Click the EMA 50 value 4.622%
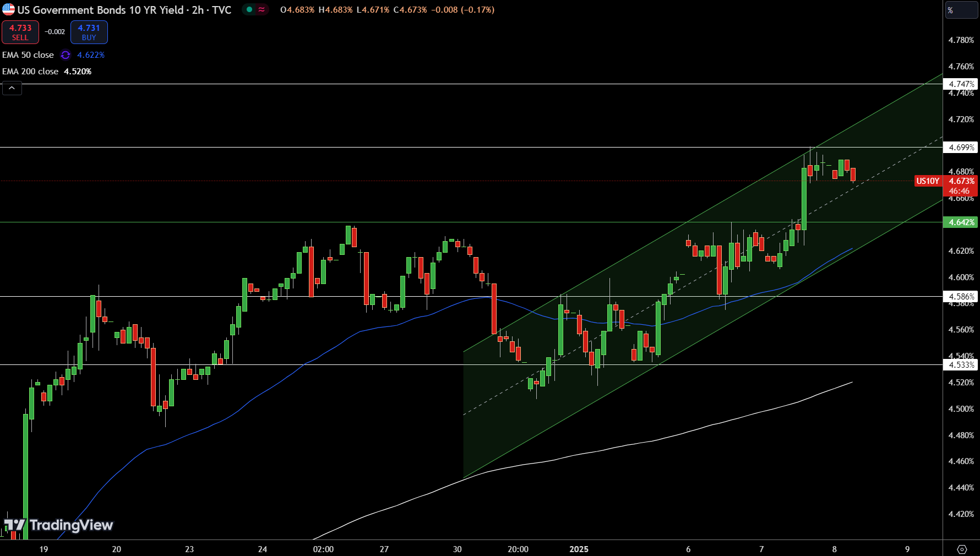980x556 pixels. pyautogui.click(x=91, y=55)
